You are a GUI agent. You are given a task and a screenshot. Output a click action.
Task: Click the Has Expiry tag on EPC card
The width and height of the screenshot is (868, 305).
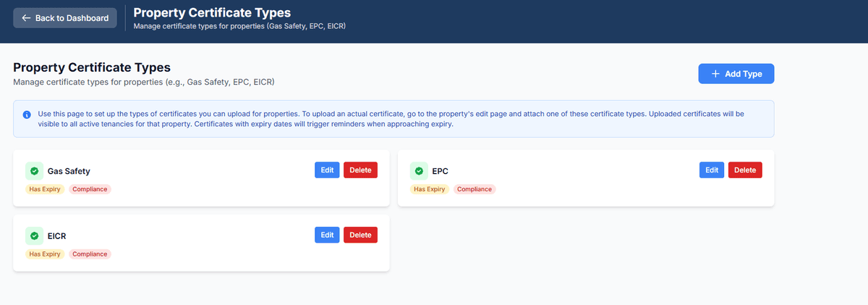tap(430, 189)
